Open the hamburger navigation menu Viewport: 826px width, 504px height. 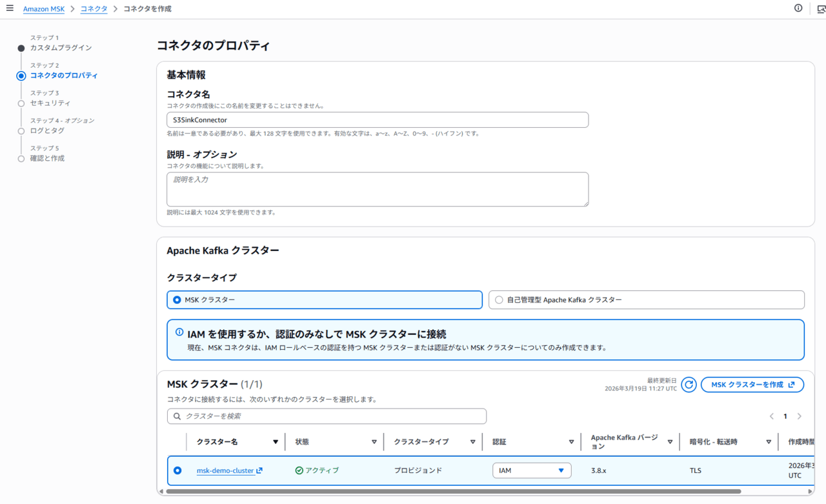10,8
